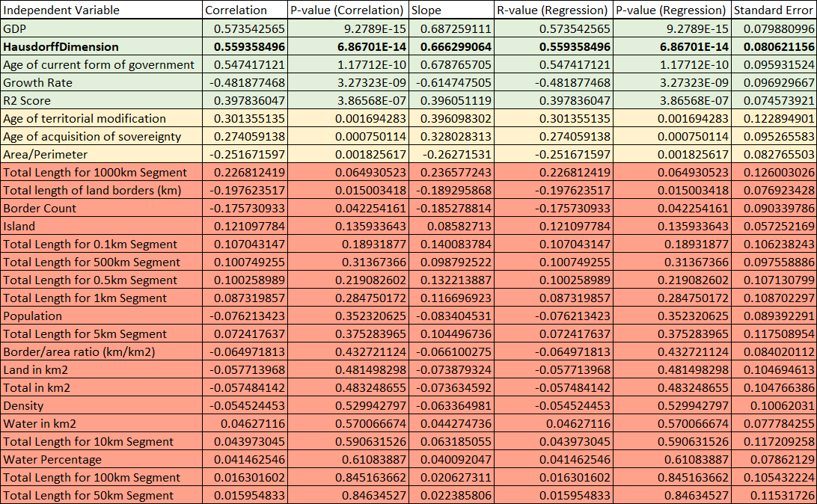The height and width of the screenshot is (504, 817).
Task: Click the Standard Error column header
Action: point(773,10)
